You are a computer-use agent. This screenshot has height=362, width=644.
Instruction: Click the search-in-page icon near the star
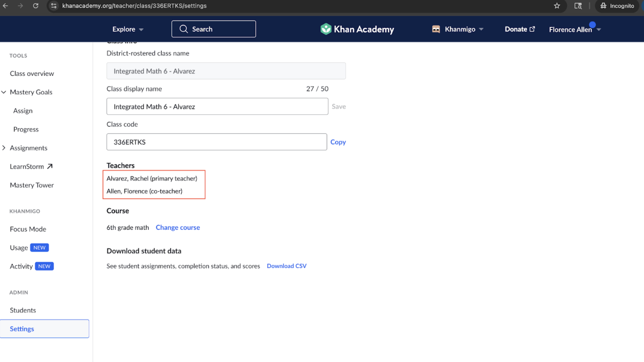578,6
